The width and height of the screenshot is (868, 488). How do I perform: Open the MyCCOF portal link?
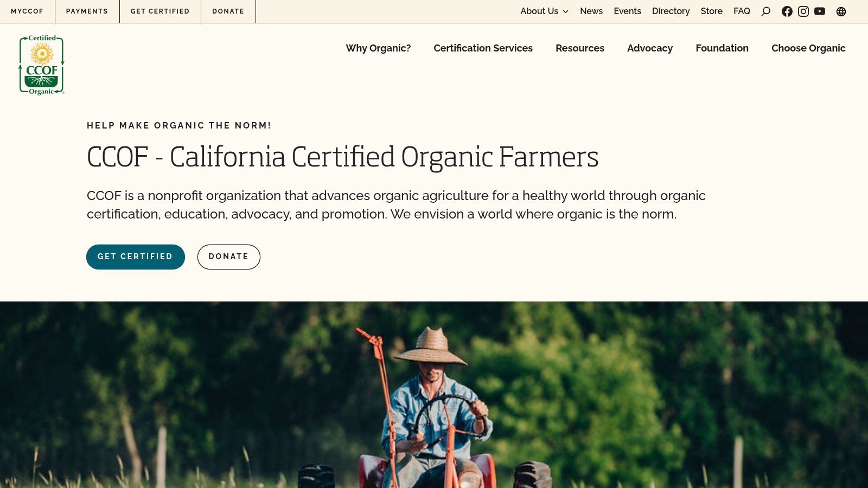coord(27,11)
